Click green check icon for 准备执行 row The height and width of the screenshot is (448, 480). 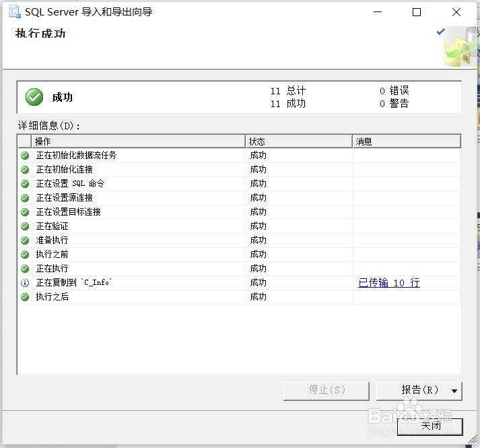click(25, 241)
